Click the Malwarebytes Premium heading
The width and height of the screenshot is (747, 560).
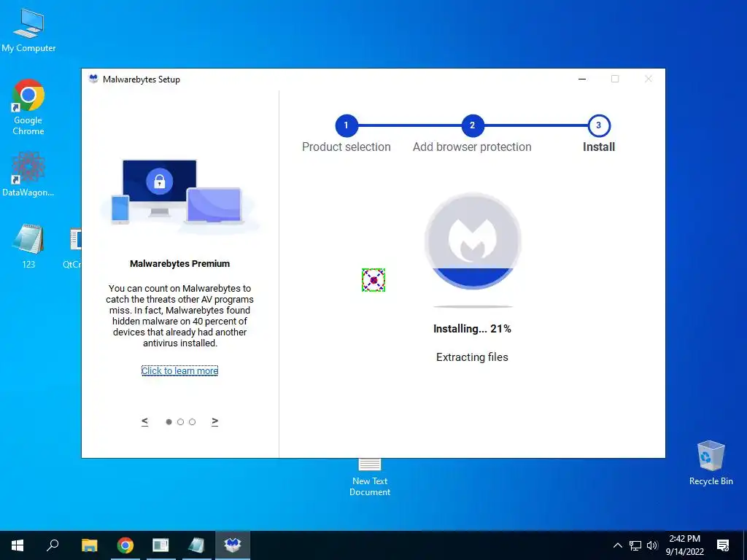click(x=179, y=263)
